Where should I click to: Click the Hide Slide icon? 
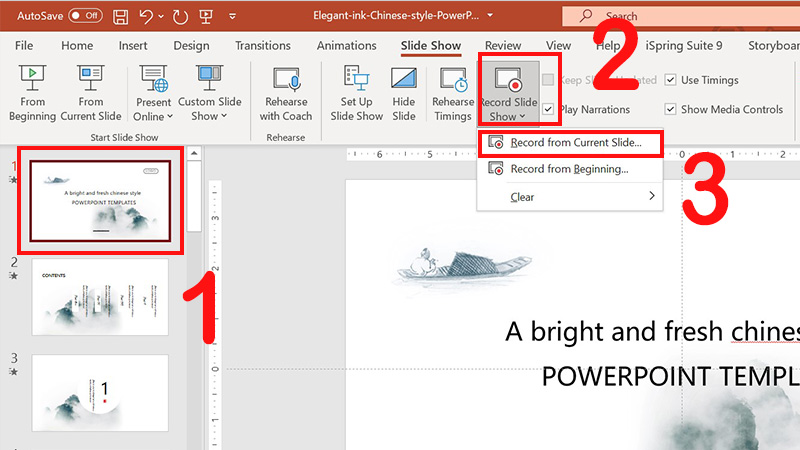(x=404, y=80)
